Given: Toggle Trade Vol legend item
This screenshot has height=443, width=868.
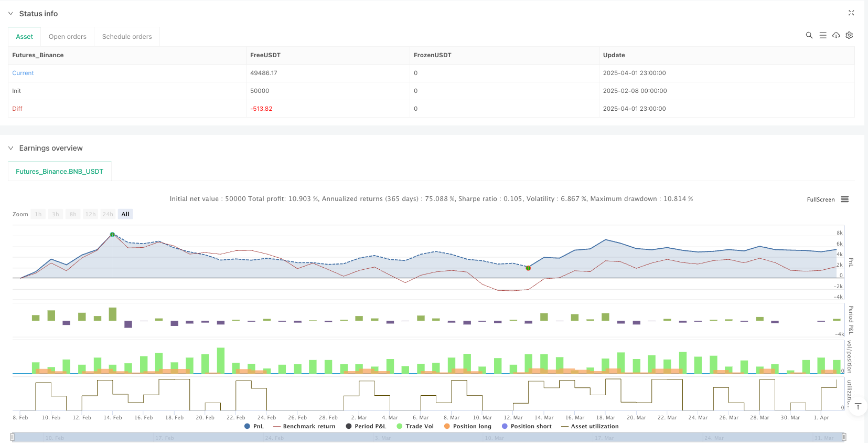Looking at the screenshot, I should 415,426.
